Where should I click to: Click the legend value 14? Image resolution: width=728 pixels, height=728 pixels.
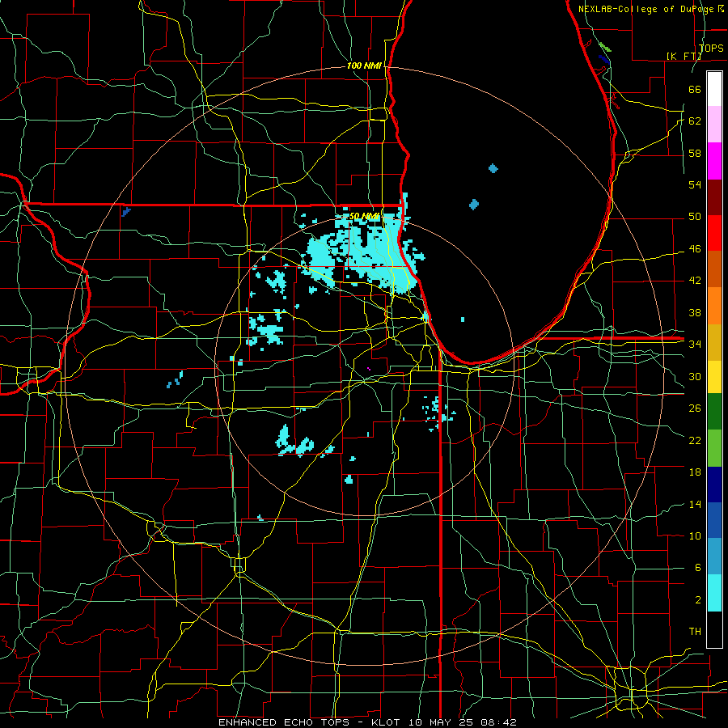tap(695, 504)
